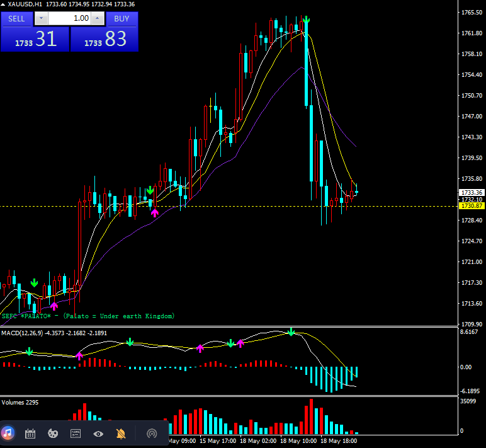Click the yellow 1730.87 price label
This screenshot has width=486, height=448.
tap(472, 206)
